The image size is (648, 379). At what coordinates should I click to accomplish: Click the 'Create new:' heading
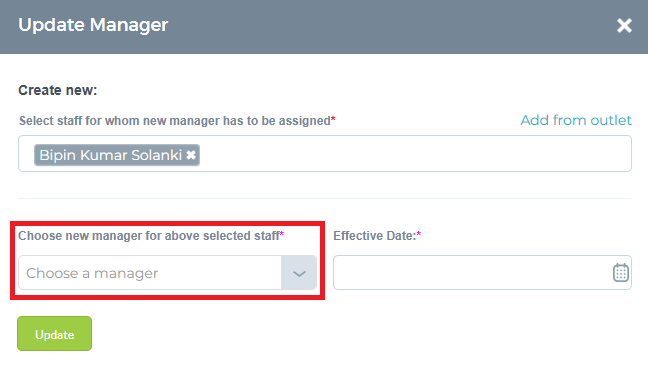point(57,90)
